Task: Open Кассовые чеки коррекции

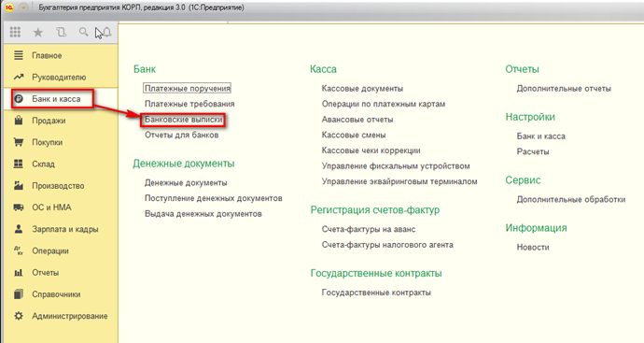Action: (x=371, y=150)
